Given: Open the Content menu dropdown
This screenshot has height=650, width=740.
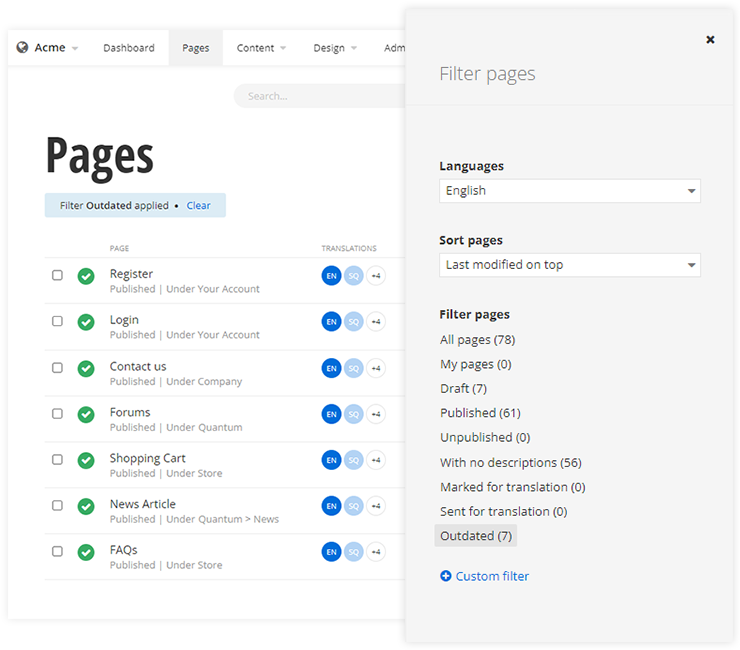Looking at the screenshot, I should point(261,48).
